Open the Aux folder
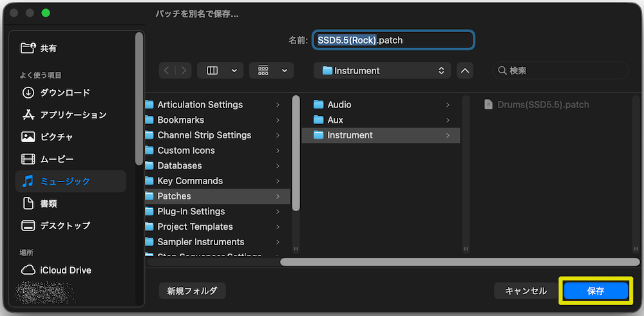644x316 pixels. click(x=381, y=120)
